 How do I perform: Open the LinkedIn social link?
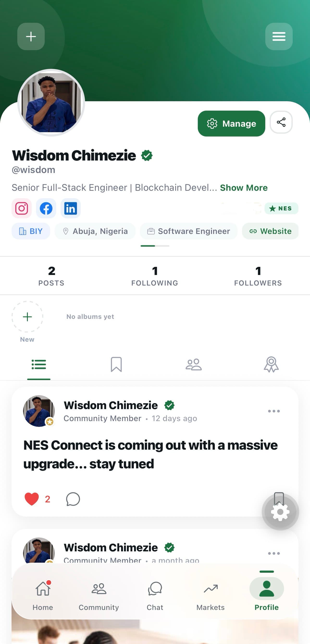[x=71, y=208]
